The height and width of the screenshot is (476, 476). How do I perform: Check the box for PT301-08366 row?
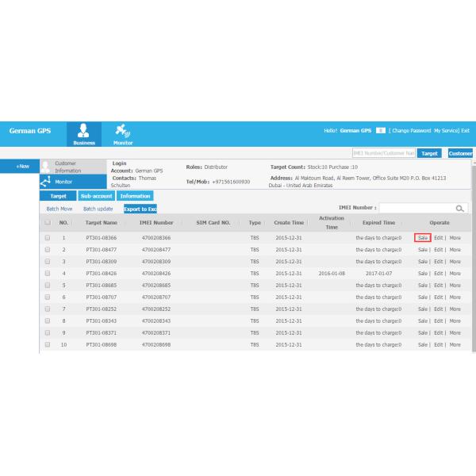coord(48,237)
